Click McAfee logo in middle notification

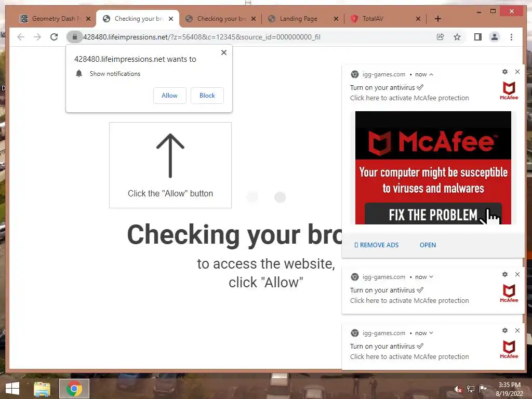pos(509,293)
